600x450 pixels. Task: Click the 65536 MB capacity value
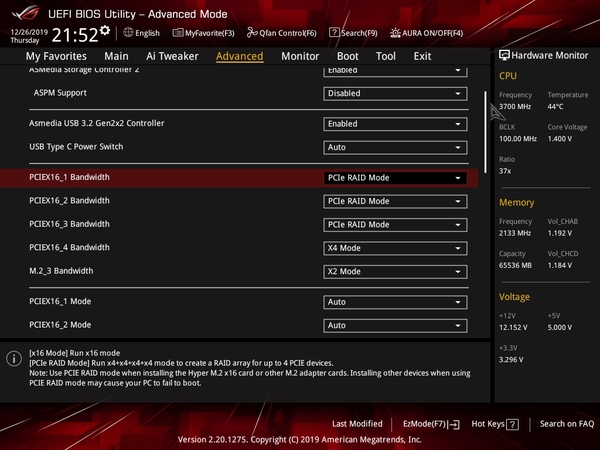click(515, 265)
